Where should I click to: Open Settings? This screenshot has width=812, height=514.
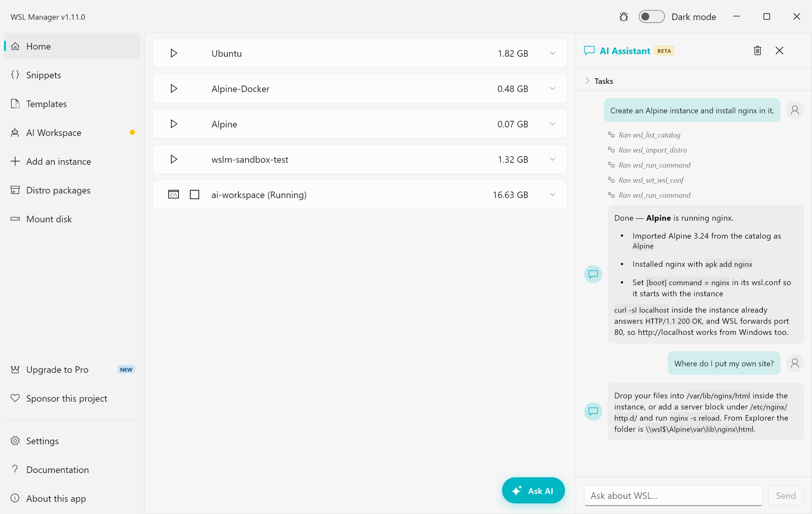pos(72,441)
